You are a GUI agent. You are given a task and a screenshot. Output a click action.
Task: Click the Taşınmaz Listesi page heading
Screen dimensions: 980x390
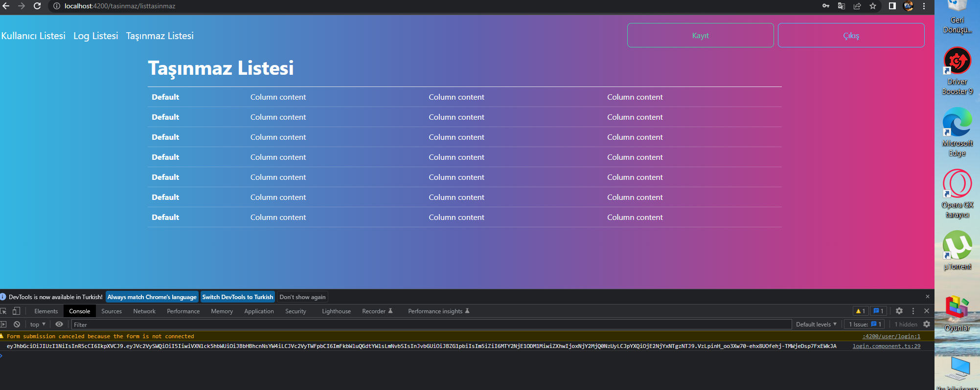click(x=221, y=68)
